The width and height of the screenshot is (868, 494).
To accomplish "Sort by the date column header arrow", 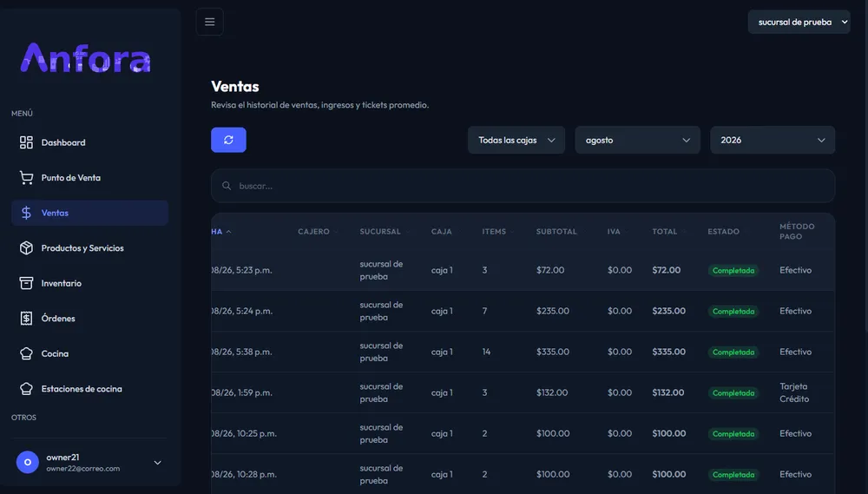I will click(228, 232).
